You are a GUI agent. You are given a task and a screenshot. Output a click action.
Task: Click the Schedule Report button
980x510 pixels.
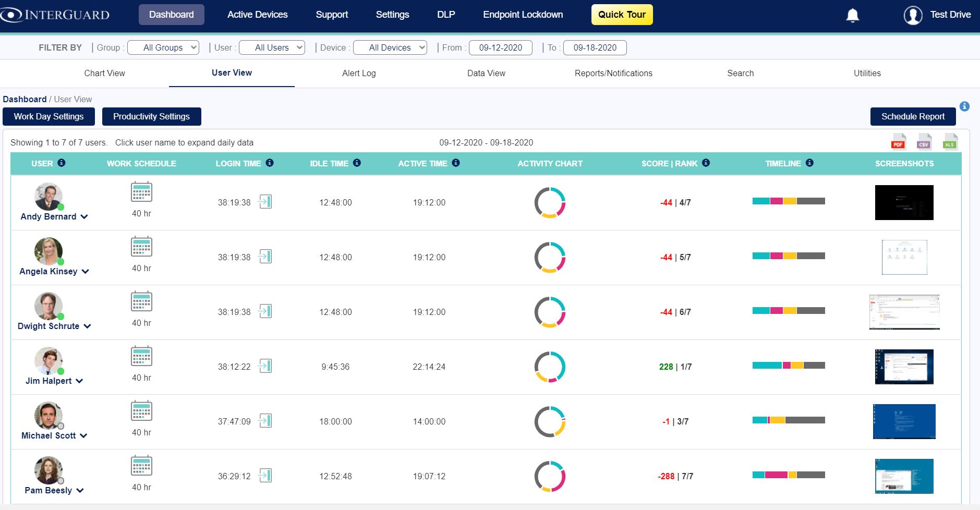(x=913, y=116)
